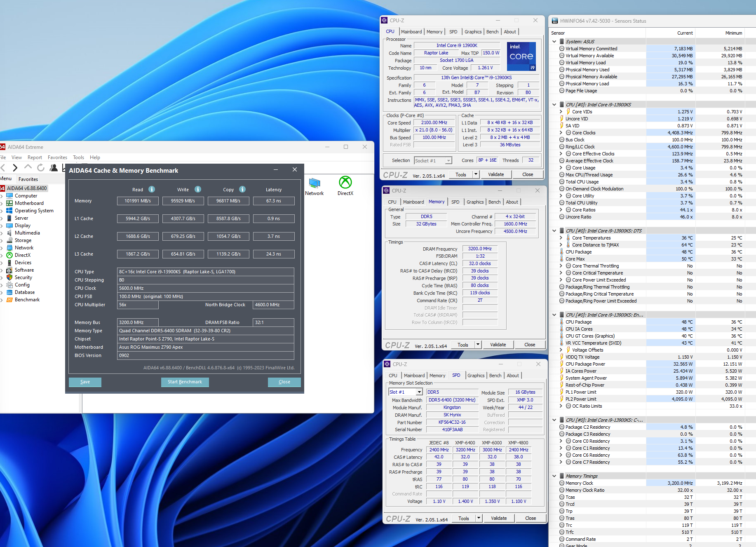Click the HWiNFO64 title bar icon
This screenshot has width=756, height=547.
pyautogui.click(x=555, y=21)
